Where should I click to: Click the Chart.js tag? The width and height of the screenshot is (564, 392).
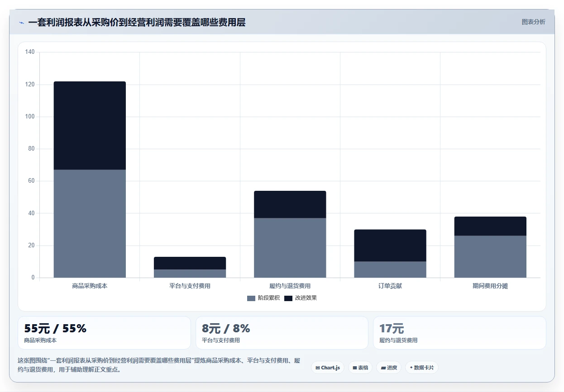pyautogui.click(x=328, y=368)
